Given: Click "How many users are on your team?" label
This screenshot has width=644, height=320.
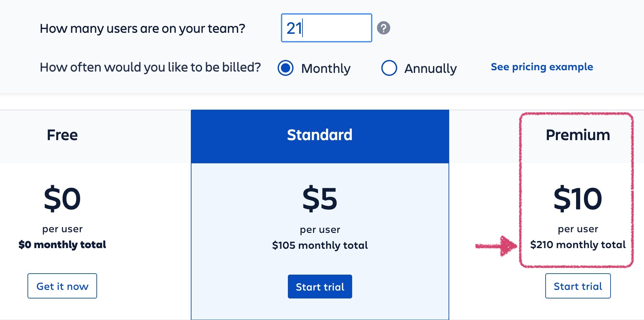Looking at the screenshot, I should 142,28.
